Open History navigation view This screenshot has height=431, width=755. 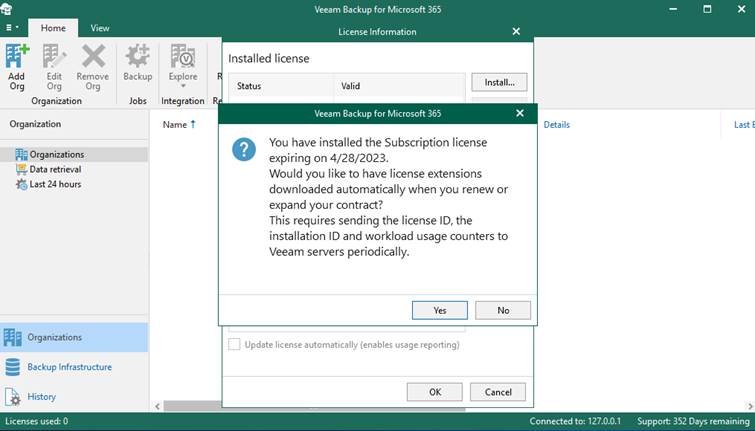tap(74, 397)
